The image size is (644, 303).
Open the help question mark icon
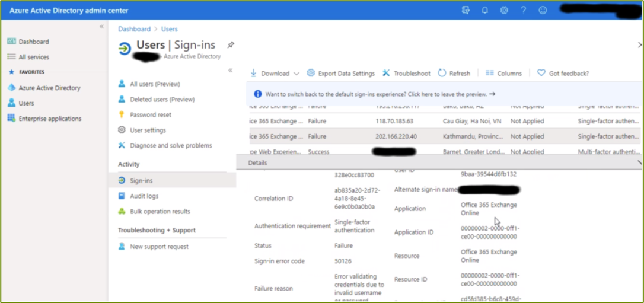point(523,10)
